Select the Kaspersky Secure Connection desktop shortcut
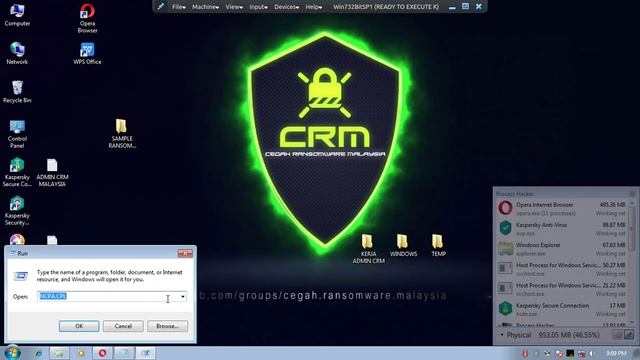The height and width of the screenshot is (360, 640). pos(17,172)
